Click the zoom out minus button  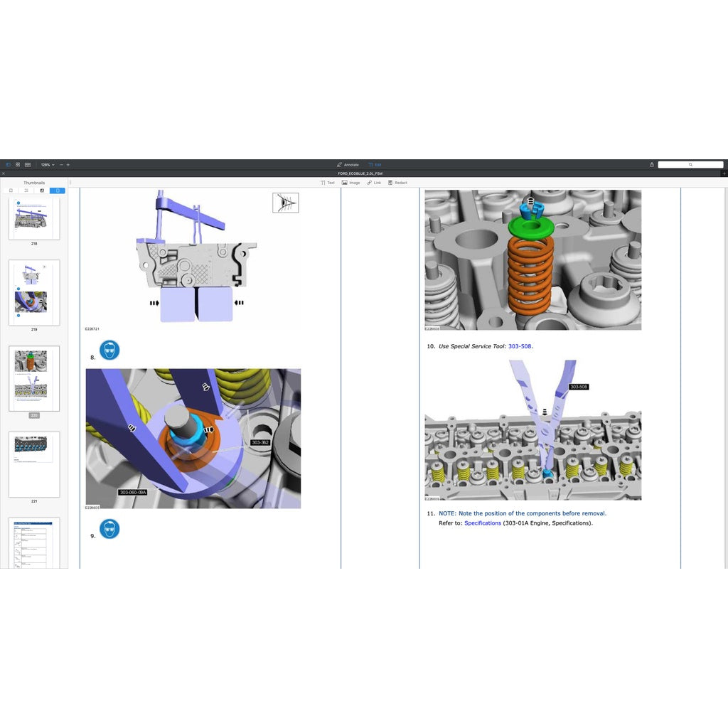point(61,164)
